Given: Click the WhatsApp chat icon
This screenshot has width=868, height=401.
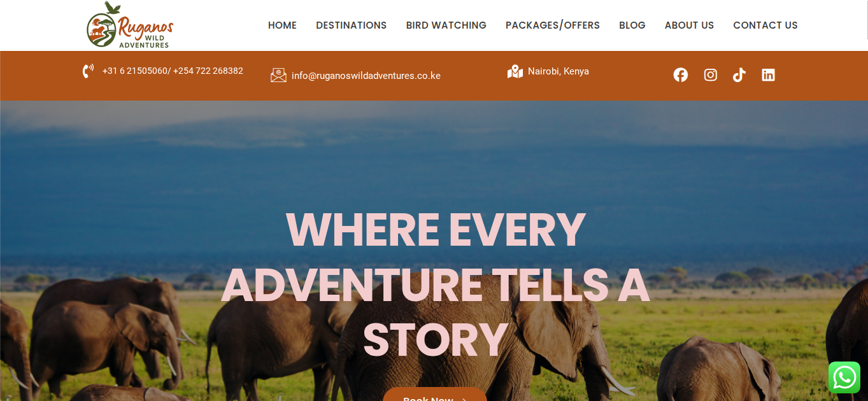Looking at the screenshot, I should pyautogui.click(x=844, y=377).
